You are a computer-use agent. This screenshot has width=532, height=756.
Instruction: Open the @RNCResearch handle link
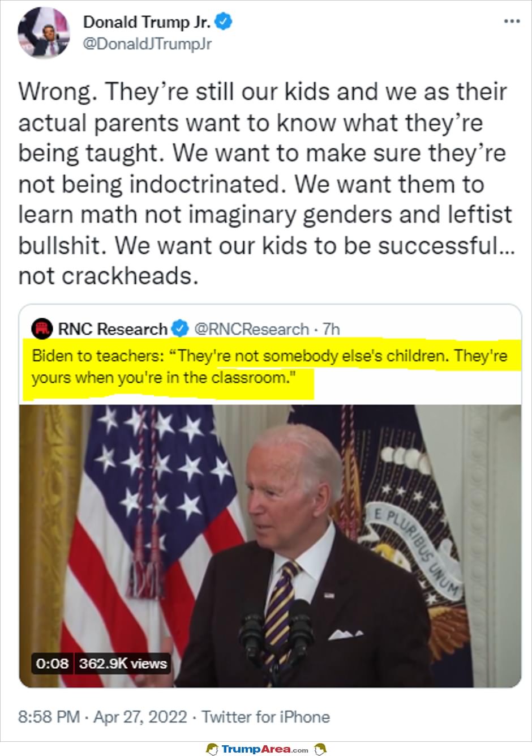click(x=252, y=328)
